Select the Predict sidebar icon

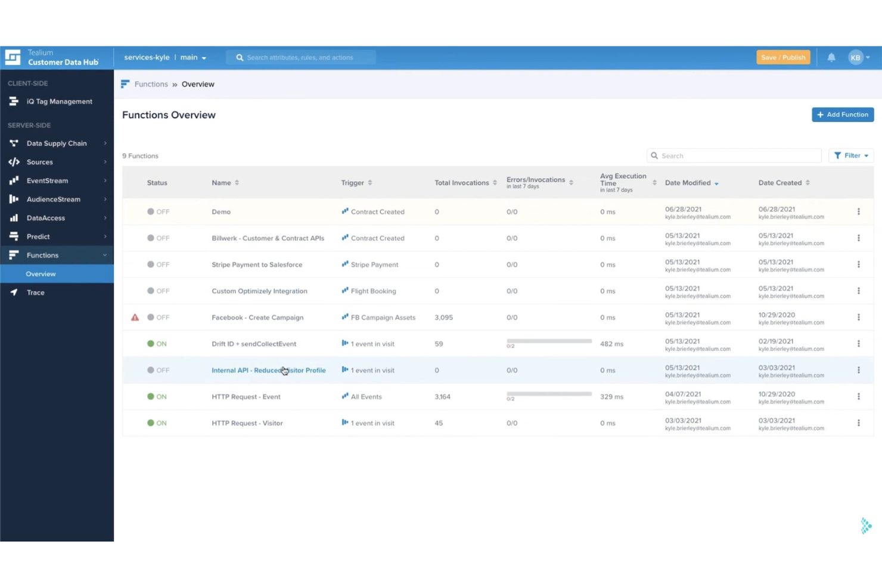tap(14, 236)
